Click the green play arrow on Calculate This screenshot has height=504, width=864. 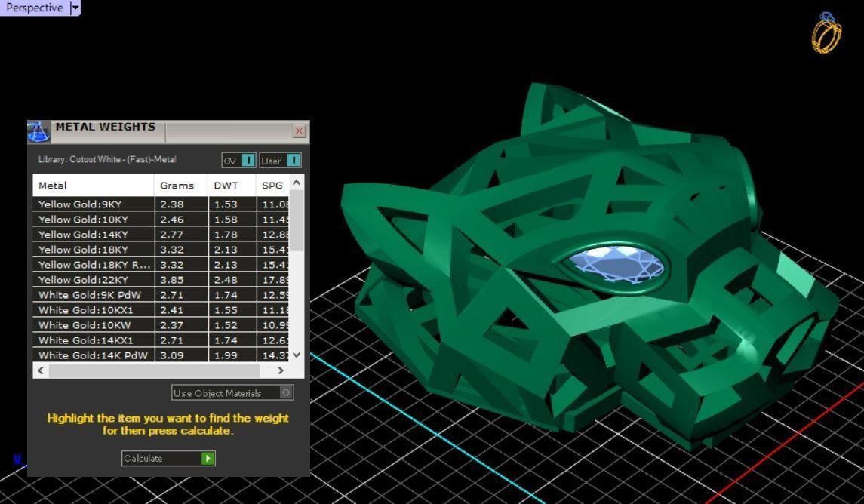208,458
